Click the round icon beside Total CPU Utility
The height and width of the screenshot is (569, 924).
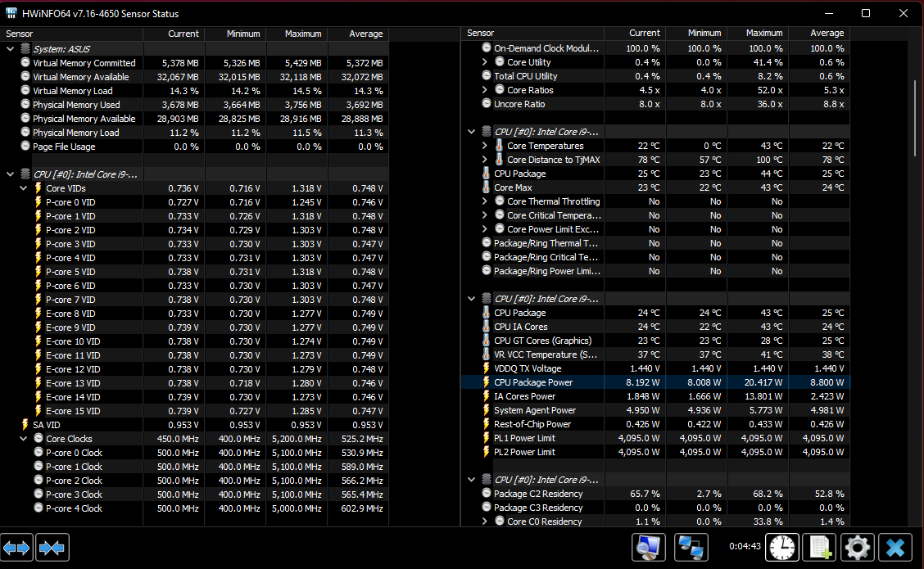(486, 75)
